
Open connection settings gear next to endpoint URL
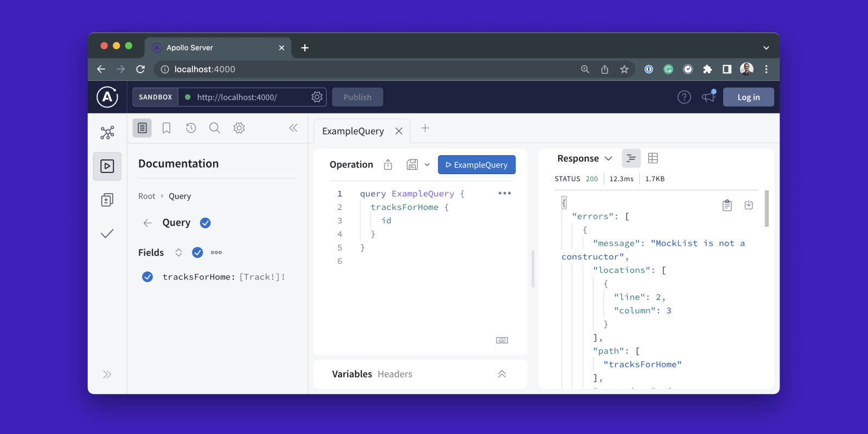tap(317, 97)
